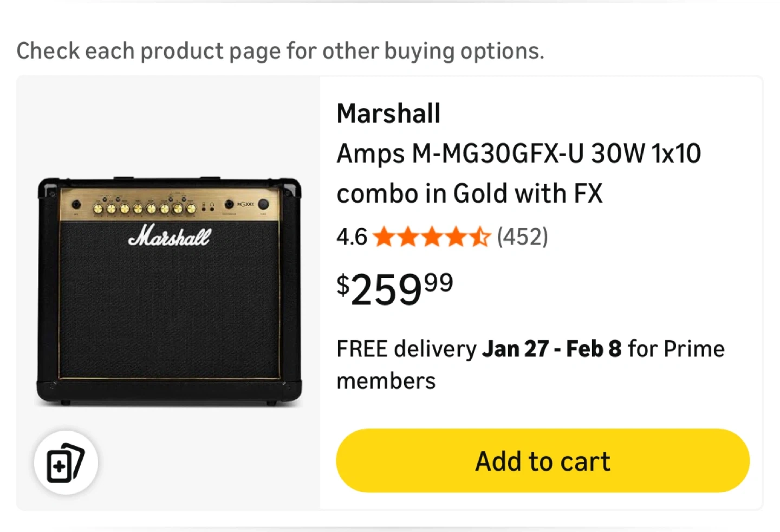Screen dimensions: 780x532
Task: Click the Marshall script logo on the amp
Action: pos(169,236)
